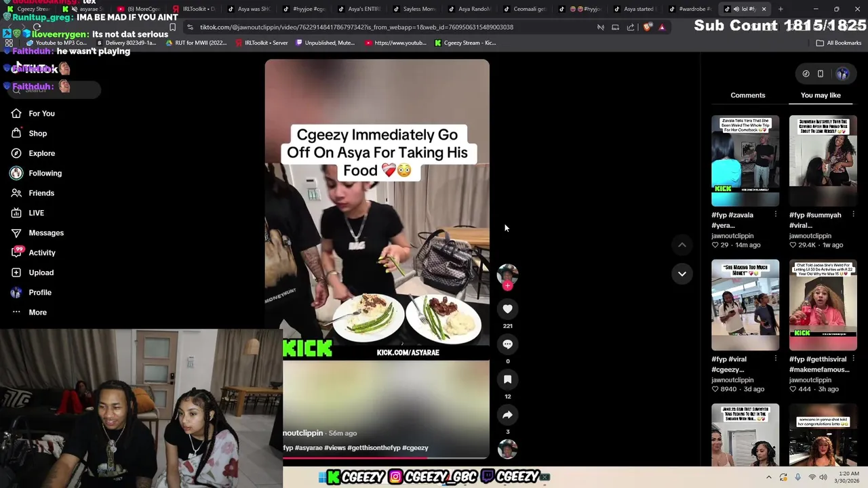Click the microphone tray icon
The width and height of the screenshot is (868, 488).
point(797,477)
